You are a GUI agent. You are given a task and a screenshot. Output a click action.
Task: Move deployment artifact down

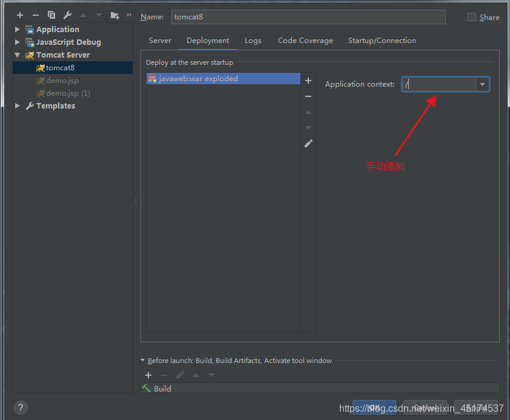click(x=308, y=128)
